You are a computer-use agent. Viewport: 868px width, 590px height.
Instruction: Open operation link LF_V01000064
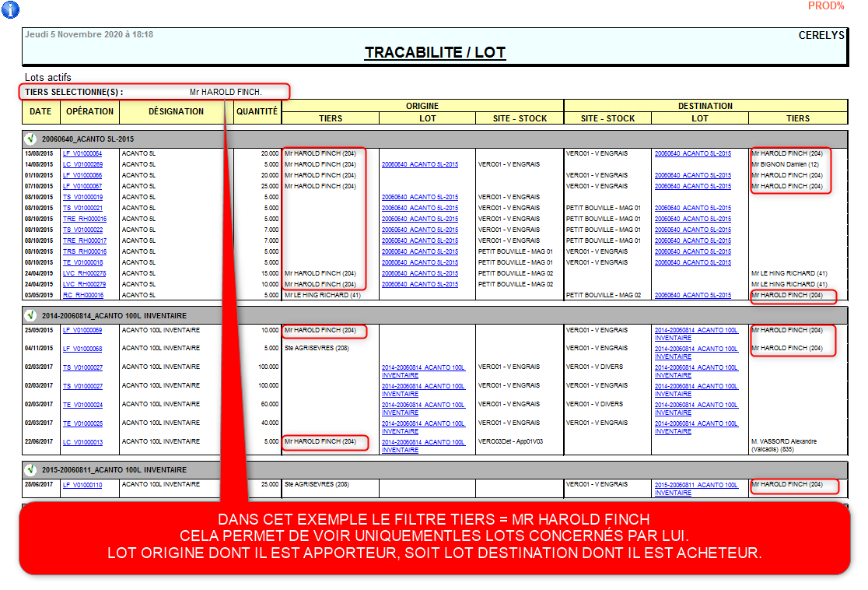tap(82, 154)
